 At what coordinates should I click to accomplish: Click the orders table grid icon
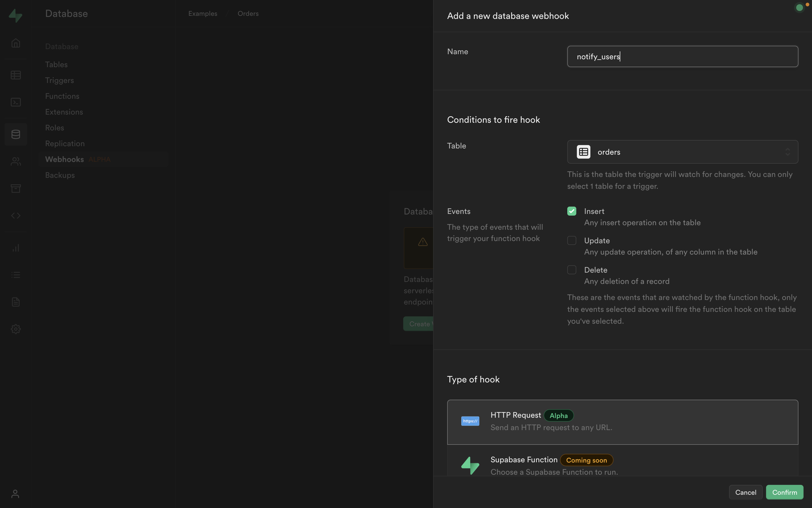click(584, 152)
